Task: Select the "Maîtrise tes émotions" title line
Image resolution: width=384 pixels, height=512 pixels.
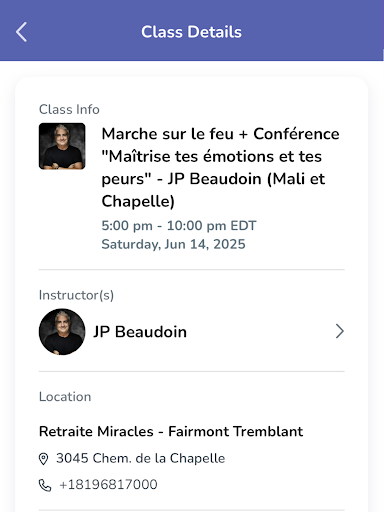Action: pyautogui.click(x=212, y=156)
